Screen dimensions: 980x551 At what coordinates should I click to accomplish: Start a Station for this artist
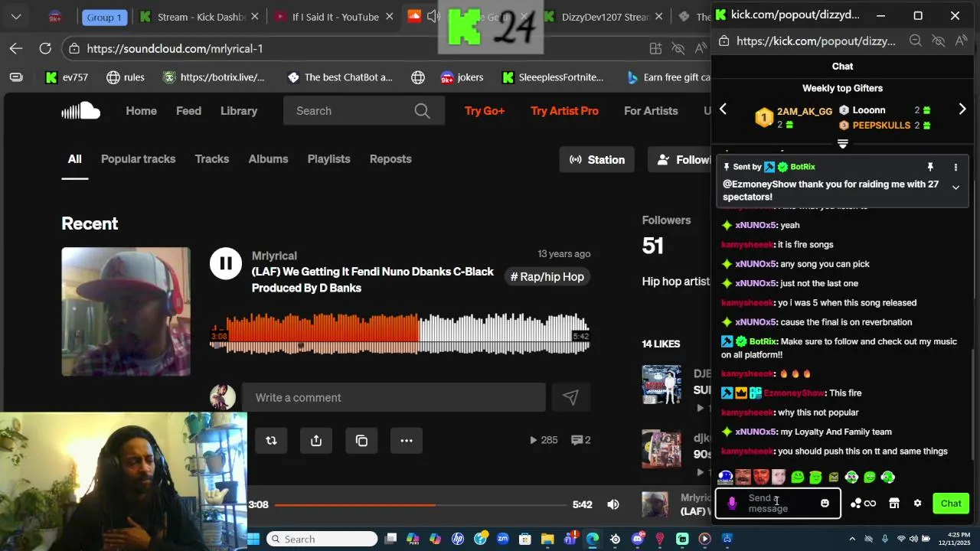tap(596, 160)
